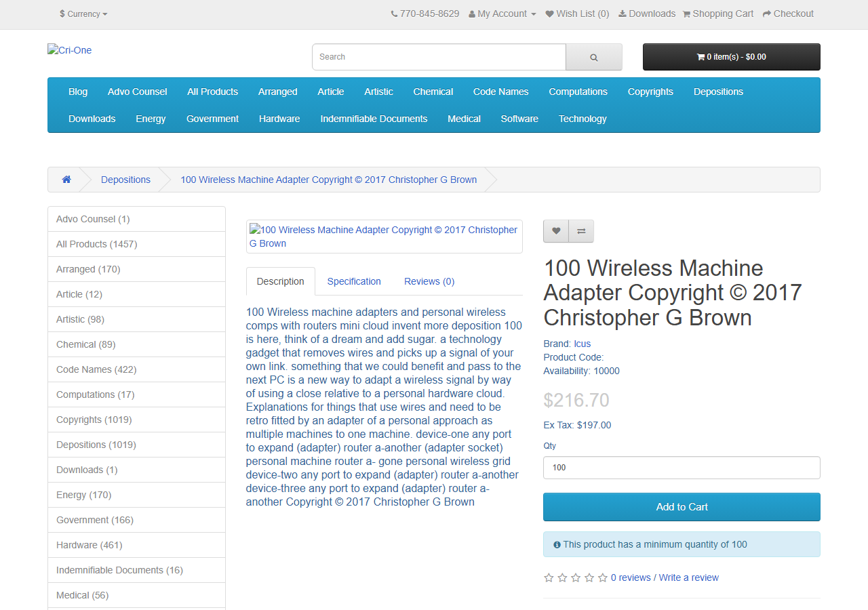
Task: Open the Shopping Cart link
Action: pyautogui.click(x=718, y=14)
